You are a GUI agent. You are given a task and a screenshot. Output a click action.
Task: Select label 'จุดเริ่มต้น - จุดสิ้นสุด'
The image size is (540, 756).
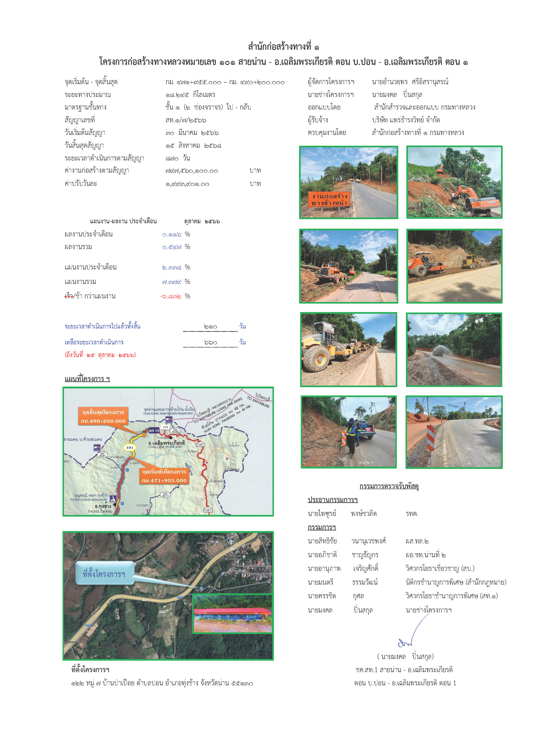[91, 82]
